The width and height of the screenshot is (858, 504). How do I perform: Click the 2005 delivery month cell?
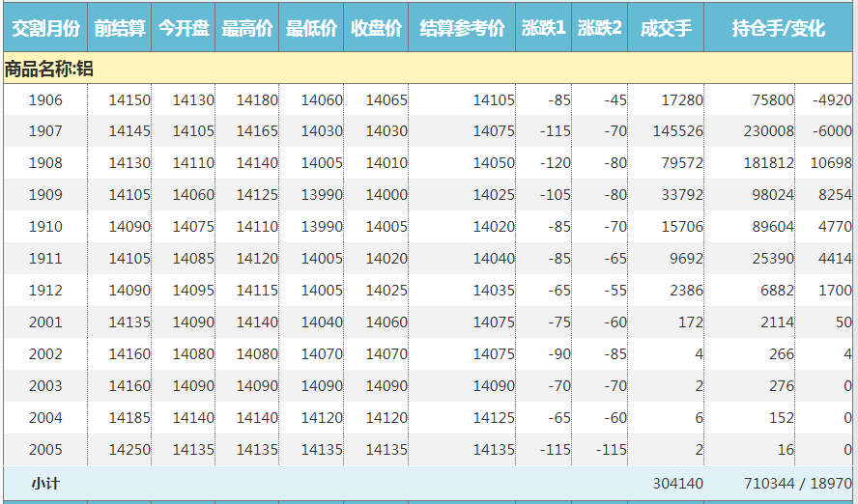45,450
